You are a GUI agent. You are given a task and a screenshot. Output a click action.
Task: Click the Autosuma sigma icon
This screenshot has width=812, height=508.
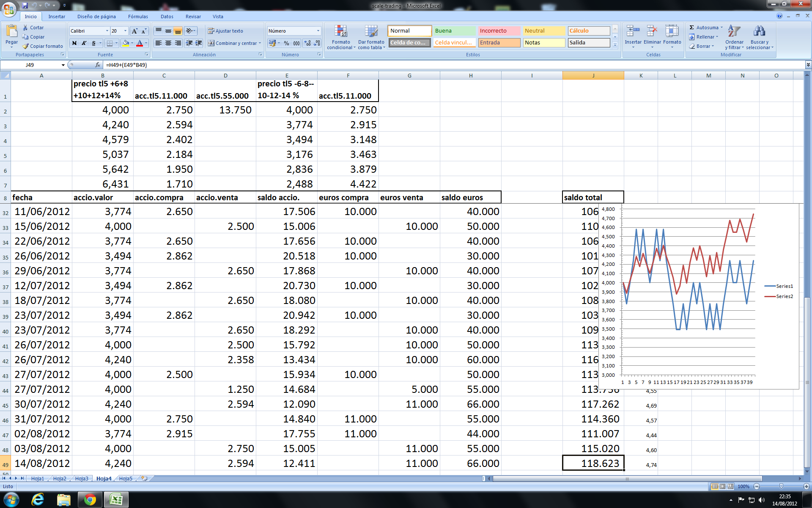[x=692, y=28]
